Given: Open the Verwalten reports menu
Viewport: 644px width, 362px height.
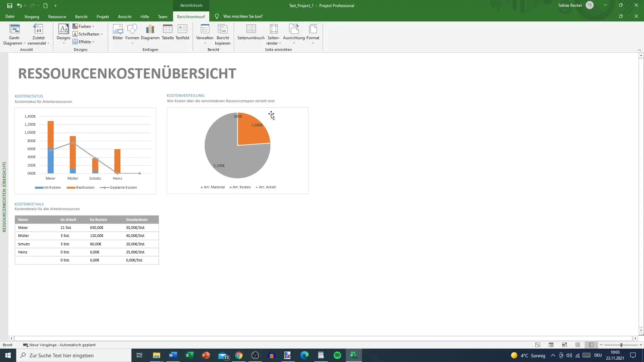Looking at the screenshot, I should click(x=205, y=34).
